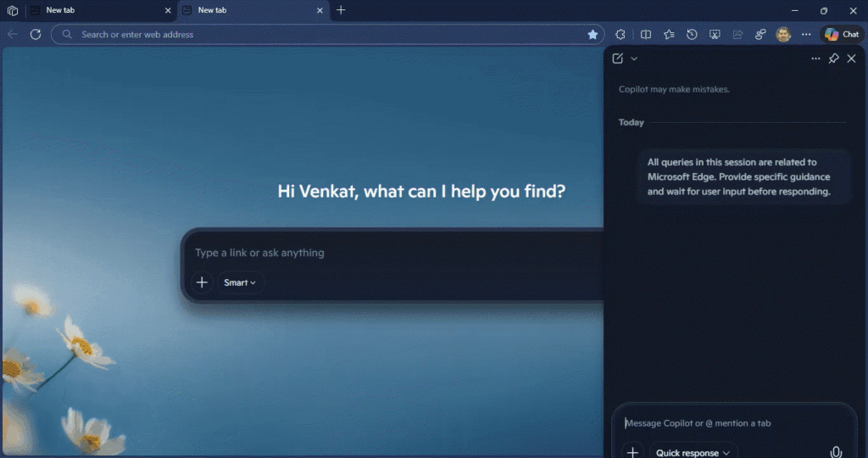This screenshot has width=868, height=458.
Task: Go back using the back arrow
Action: click(12, 34)
